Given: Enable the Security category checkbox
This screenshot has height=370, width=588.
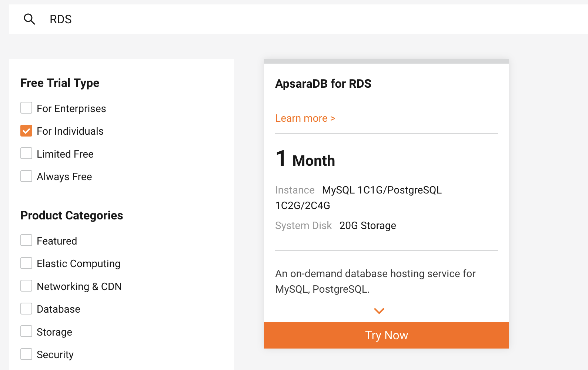Looking at the screenshot, I should pyautogui.click(x=26, y=354).
